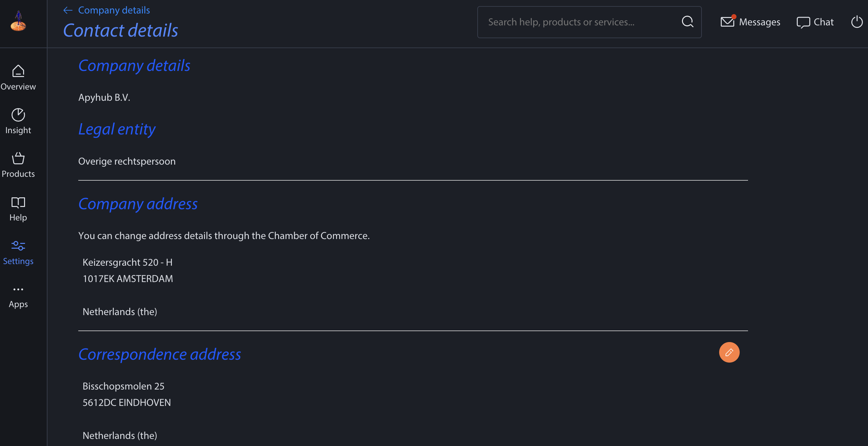This screenshot has height=446, width=868.
Task: Run a search with the magnifier icon
Action: pyautogui.click(x=688, y=21)
